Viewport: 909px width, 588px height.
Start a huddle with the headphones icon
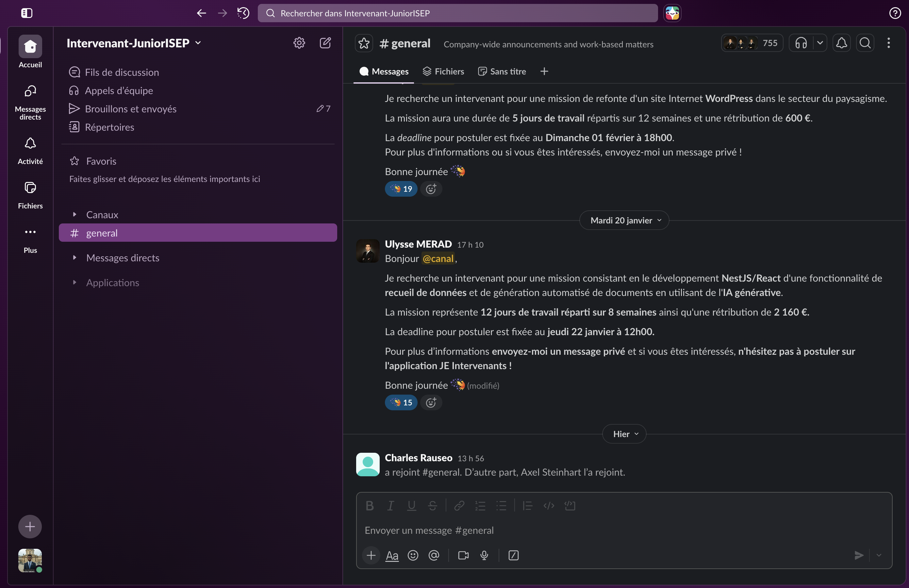tap(801, 43)
